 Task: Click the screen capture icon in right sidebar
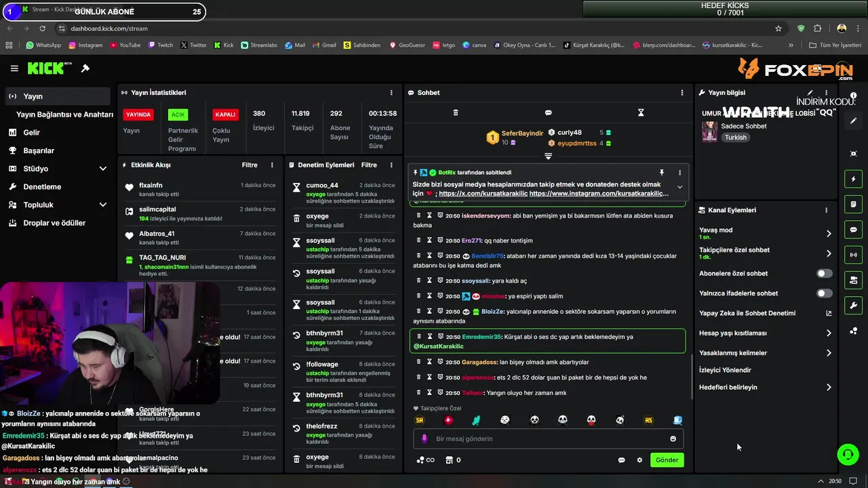coord(853,154)
